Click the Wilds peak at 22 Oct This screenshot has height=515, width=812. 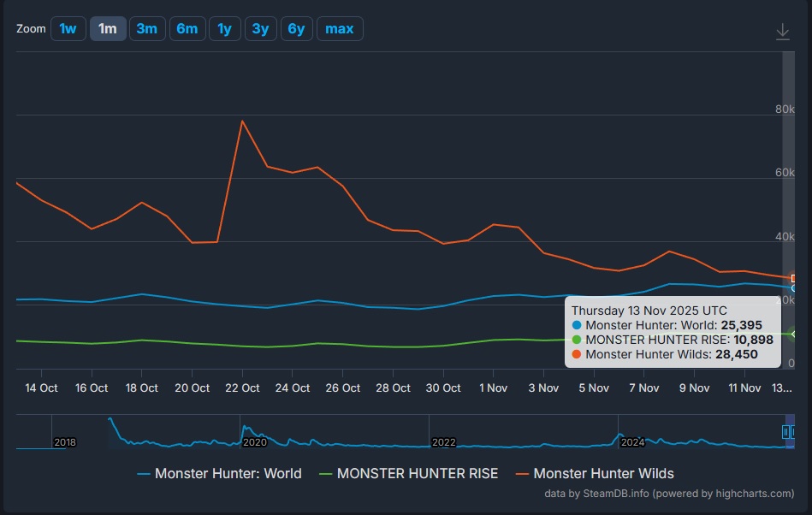pos(242,121)
